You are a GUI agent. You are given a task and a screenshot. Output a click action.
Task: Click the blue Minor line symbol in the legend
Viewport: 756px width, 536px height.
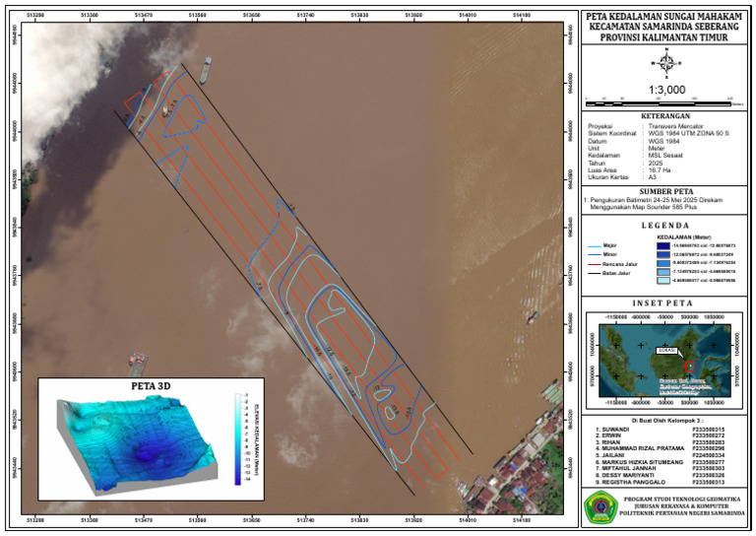click(x=594, y=255)
